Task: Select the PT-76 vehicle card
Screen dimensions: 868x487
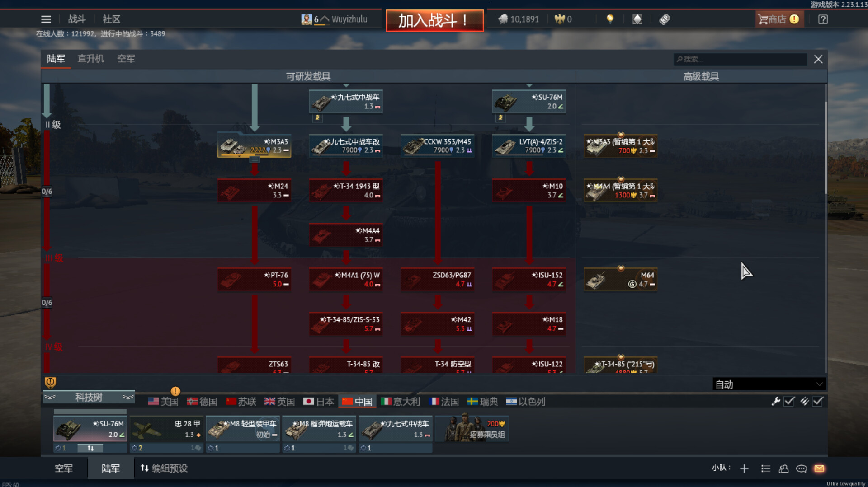Action: click(254, 279)
